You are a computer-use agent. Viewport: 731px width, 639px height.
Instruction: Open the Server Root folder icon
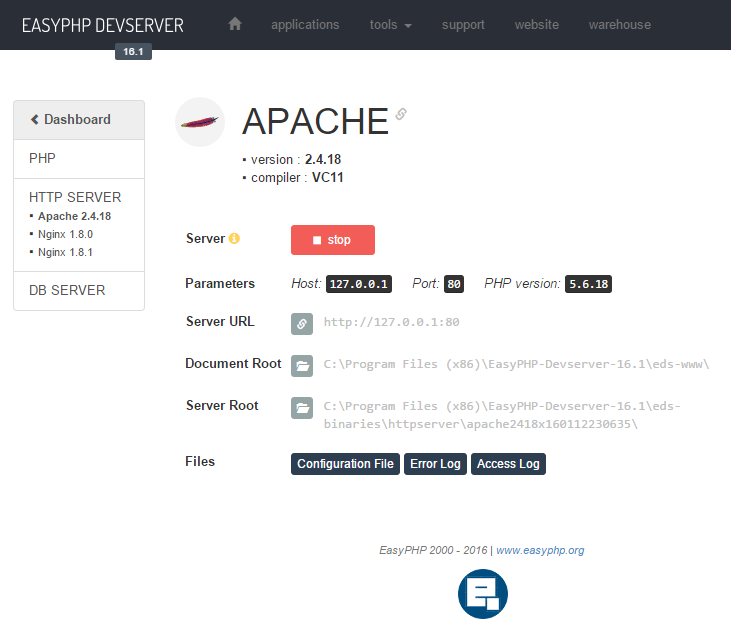click(302, 408)
